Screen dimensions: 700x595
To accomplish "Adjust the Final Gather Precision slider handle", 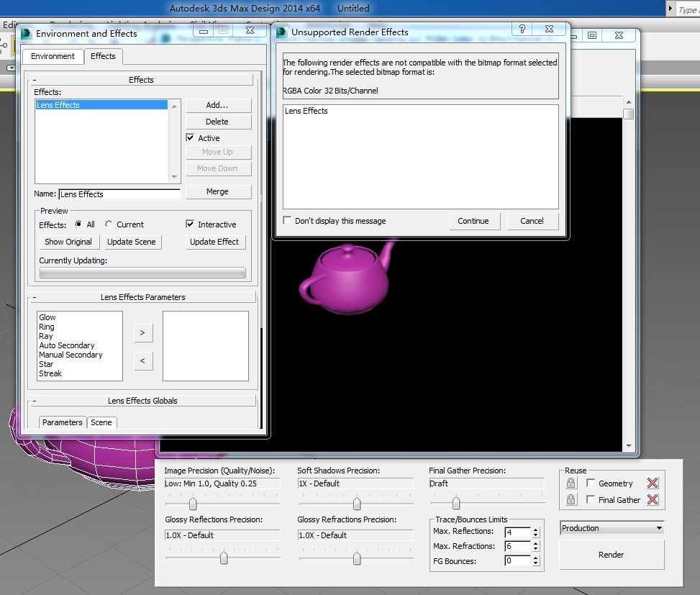I will [456, 503].
